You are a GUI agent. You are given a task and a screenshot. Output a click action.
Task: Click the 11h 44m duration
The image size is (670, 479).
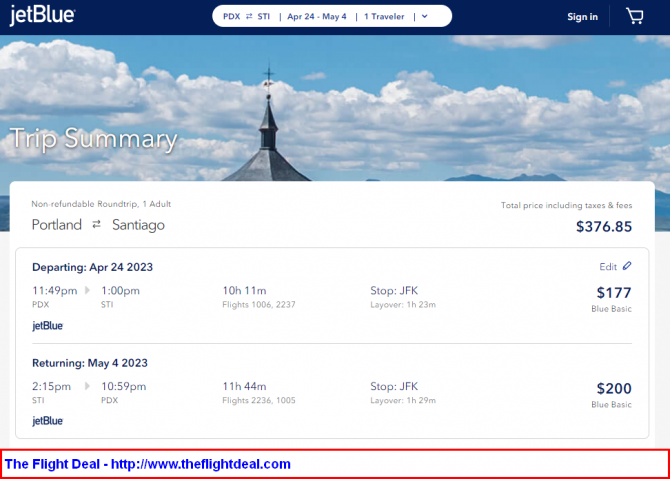pos(244,386)
